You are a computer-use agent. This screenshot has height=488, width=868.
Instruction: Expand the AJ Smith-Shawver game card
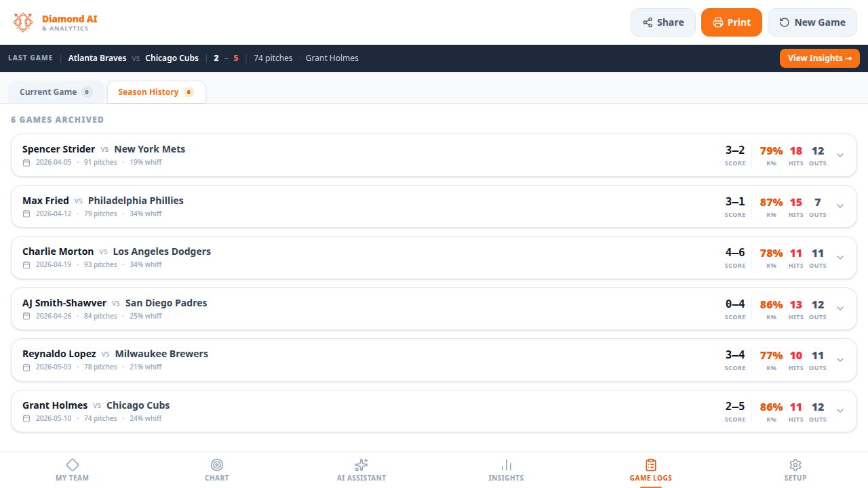(x=840, y=308)
